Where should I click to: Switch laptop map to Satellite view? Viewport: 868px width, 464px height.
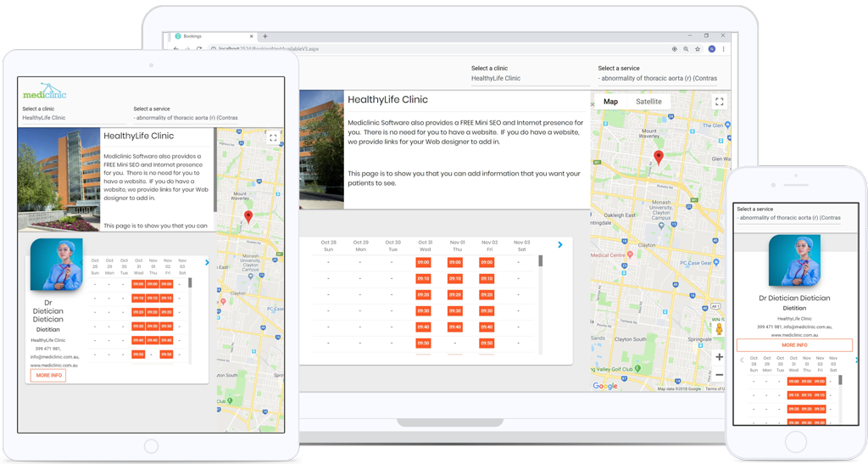pyautogui.click(x=648, y=102)
